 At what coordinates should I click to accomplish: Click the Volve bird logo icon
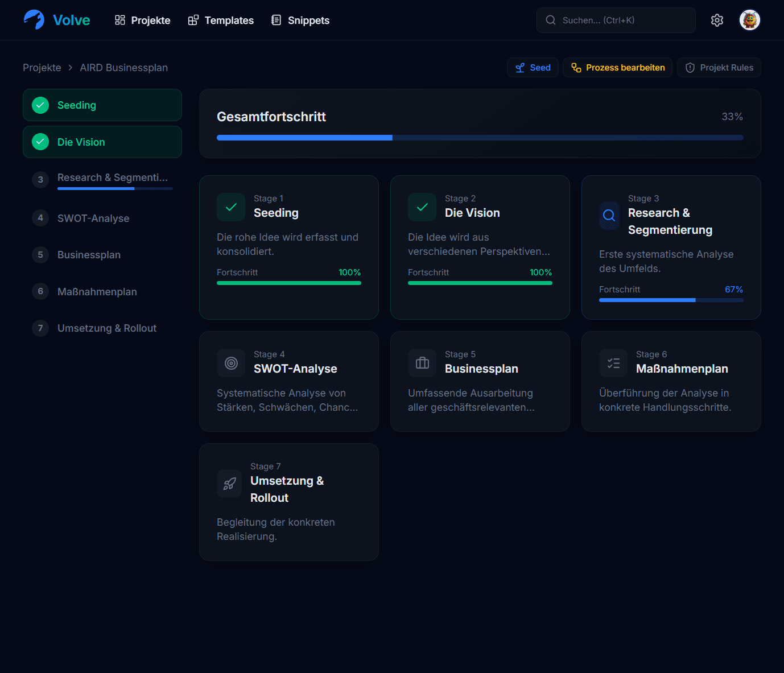pos(34,20)
